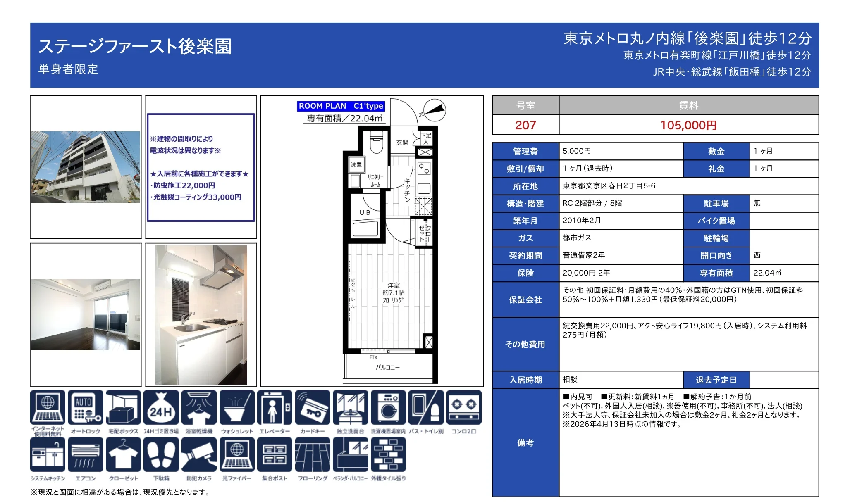Click the rent amount 105,000円
Image resolution: width=850 pixels, height=504 pixels.
point(688,125)
